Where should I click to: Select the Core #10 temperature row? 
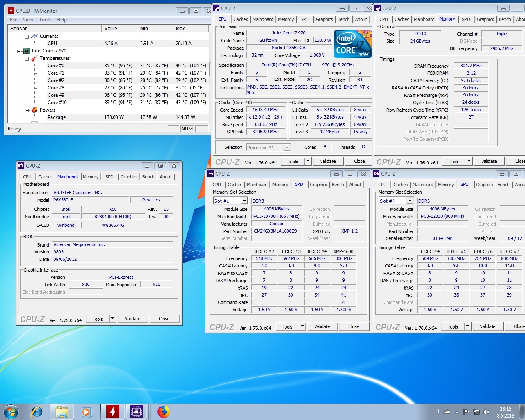pos(109,103)
